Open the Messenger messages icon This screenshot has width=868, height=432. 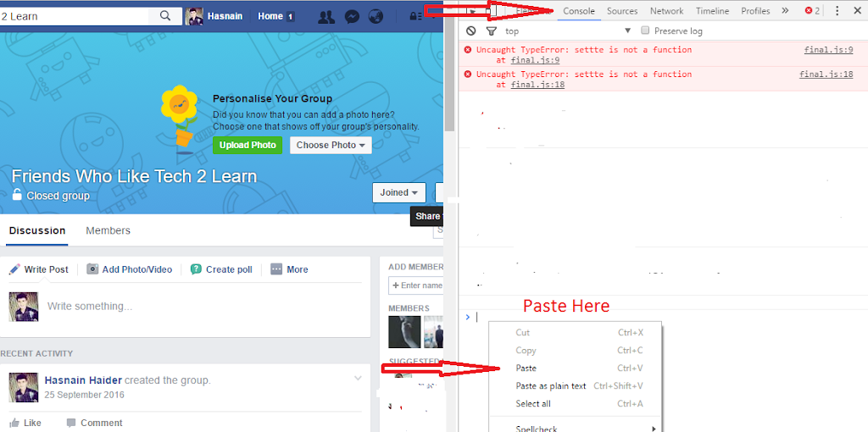[x=352, y=17]
